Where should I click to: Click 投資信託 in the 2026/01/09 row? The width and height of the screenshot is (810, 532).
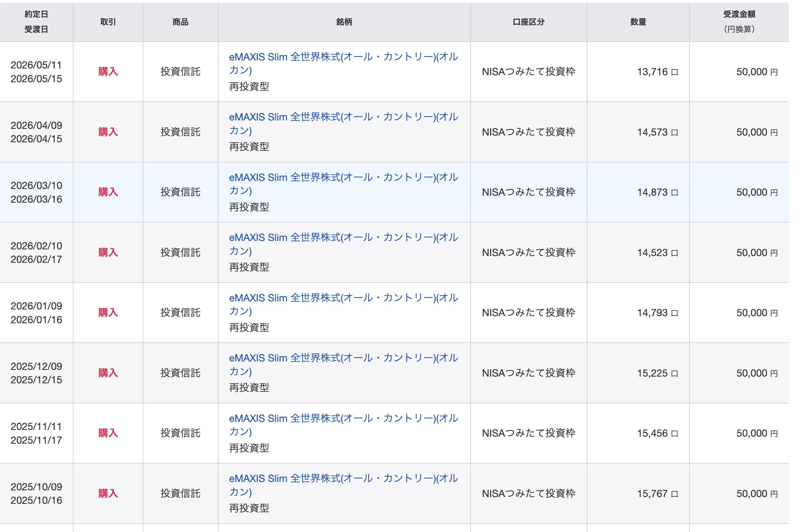[180, 313]
